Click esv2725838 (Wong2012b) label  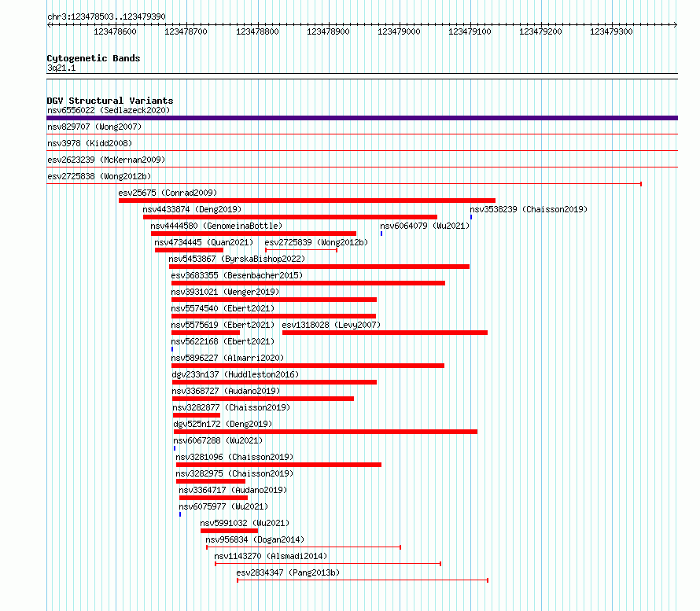point(99,176)
